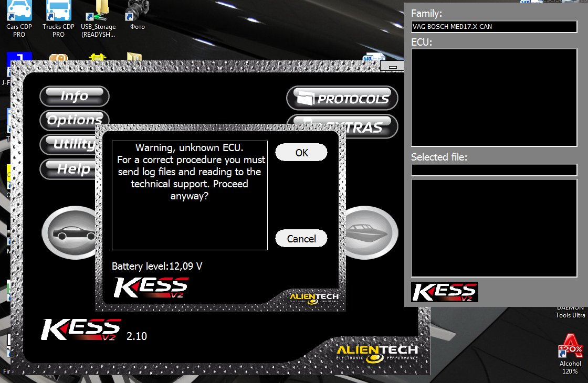
Task: Open Alcohol 120% desktop shortcut
Action: pyautogui.click(x=570, y=354)
